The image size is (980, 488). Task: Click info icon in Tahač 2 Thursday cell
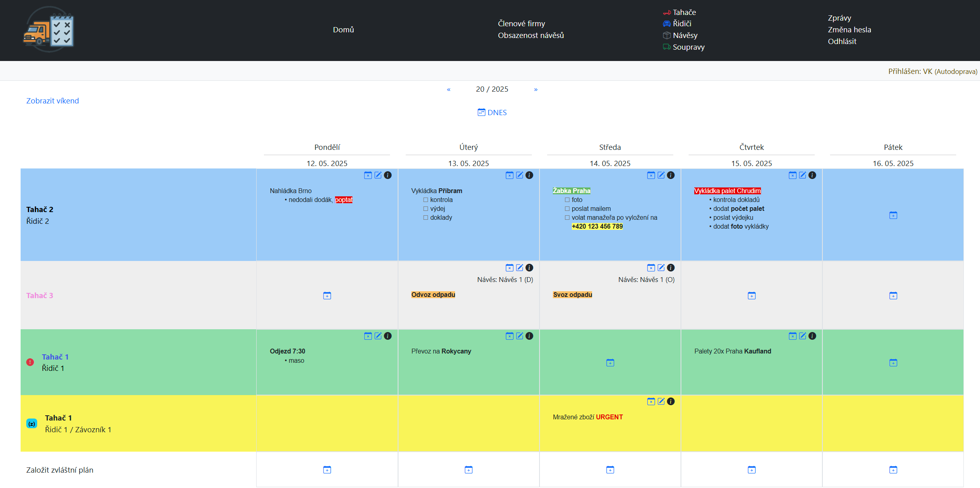812,175
